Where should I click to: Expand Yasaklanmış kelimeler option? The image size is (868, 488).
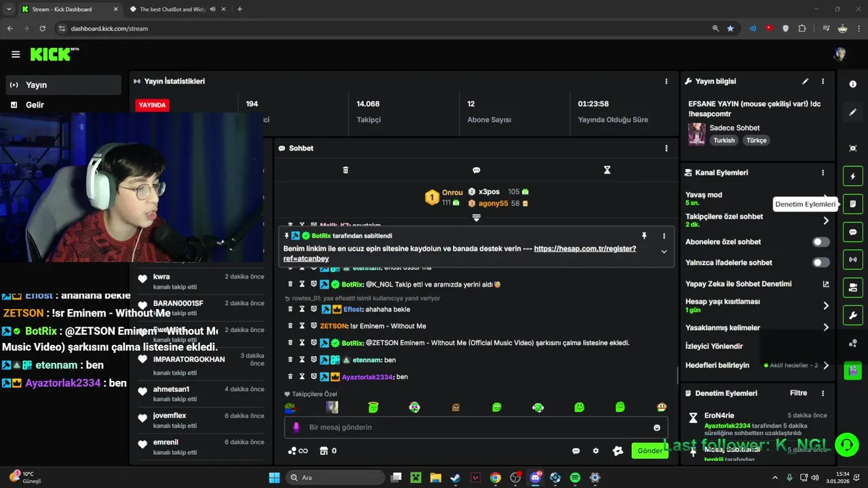(x=825, y=327)
